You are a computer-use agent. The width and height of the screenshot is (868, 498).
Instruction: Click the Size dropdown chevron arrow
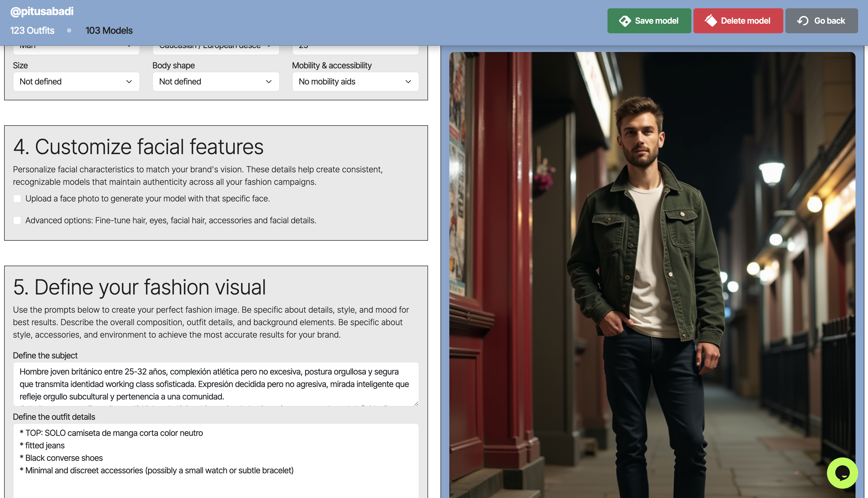click(129, 82)
